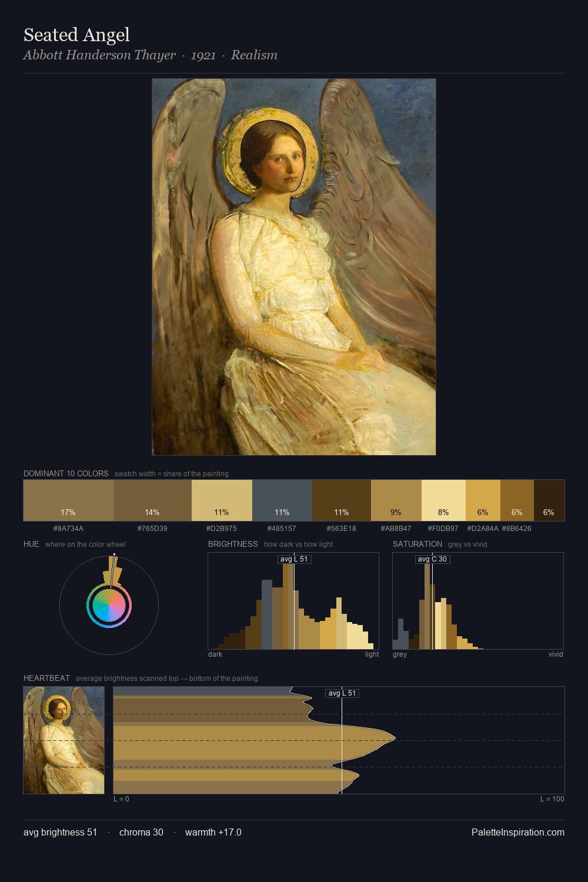This screenshot has width=588, height=882.
Task: Click the '#485157' hex code label
Action: pos(282,529)
